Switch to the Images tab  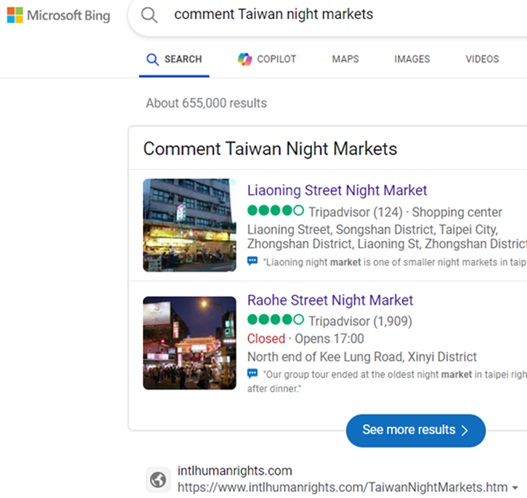(412, 59)
